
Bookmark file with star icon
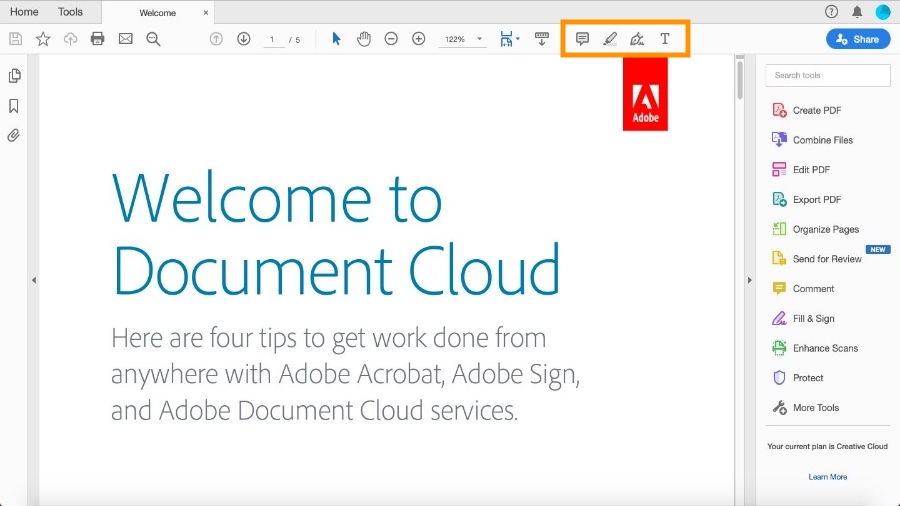click(43, 39)
